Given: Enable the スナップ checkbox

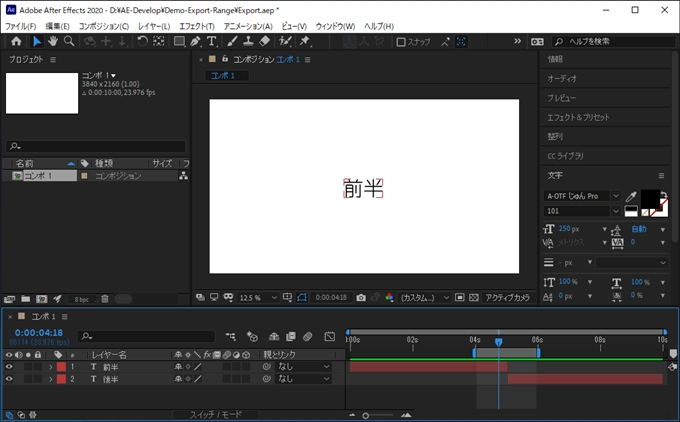Looking at the screenshot, I should (401, 42).
